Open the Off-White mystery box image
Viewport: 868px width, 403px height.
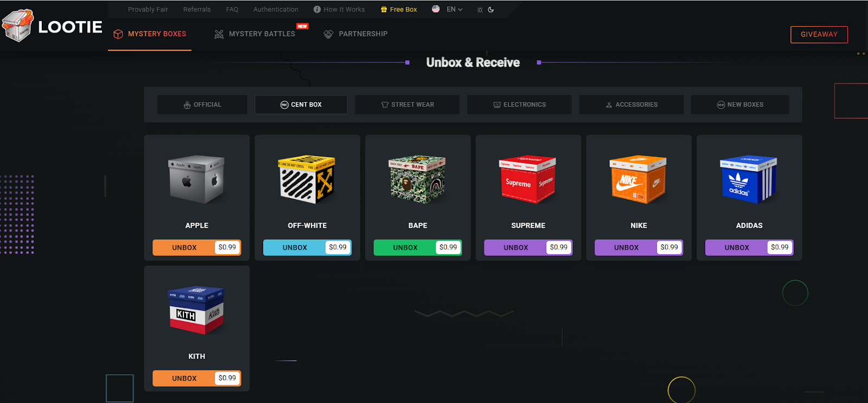pyautogui.click(x=307, y=180)
